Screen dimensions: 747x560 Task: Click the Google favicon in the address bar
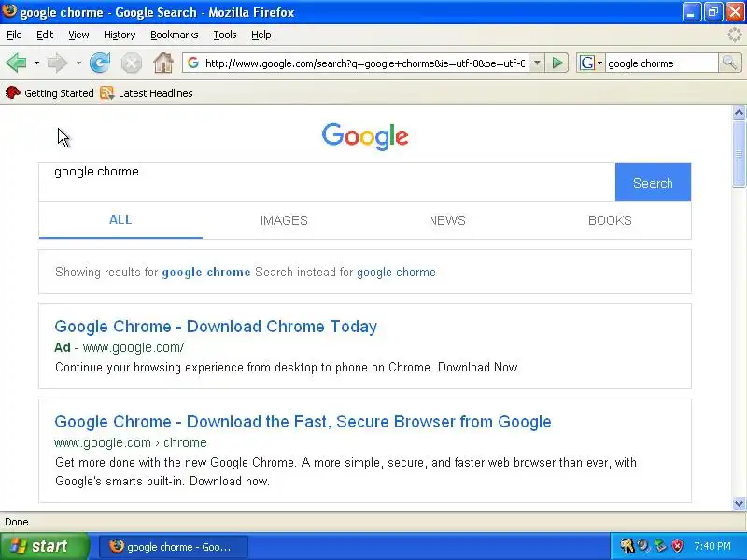pos(192,63)
